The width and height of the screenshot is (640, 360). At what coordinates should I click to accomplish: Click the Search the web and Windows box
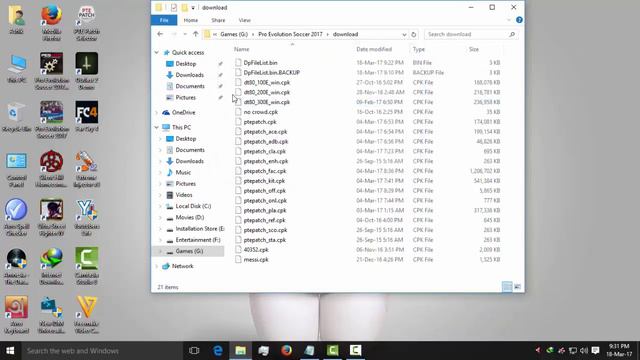101,351
